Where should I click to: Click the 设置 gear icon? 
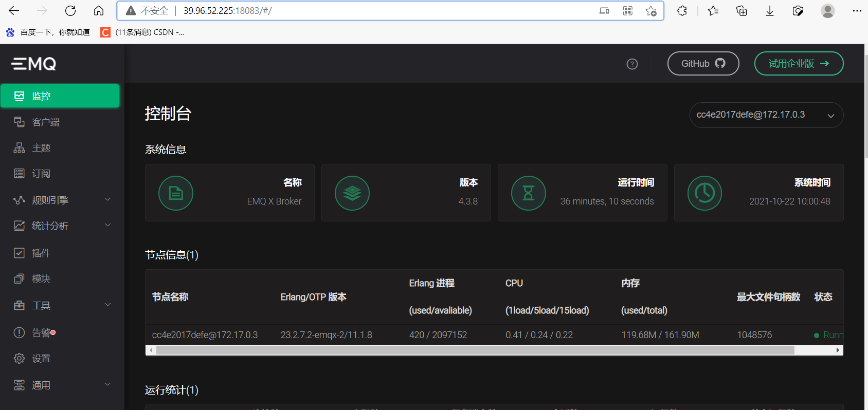pyautogui.click(x=19, y=359)
